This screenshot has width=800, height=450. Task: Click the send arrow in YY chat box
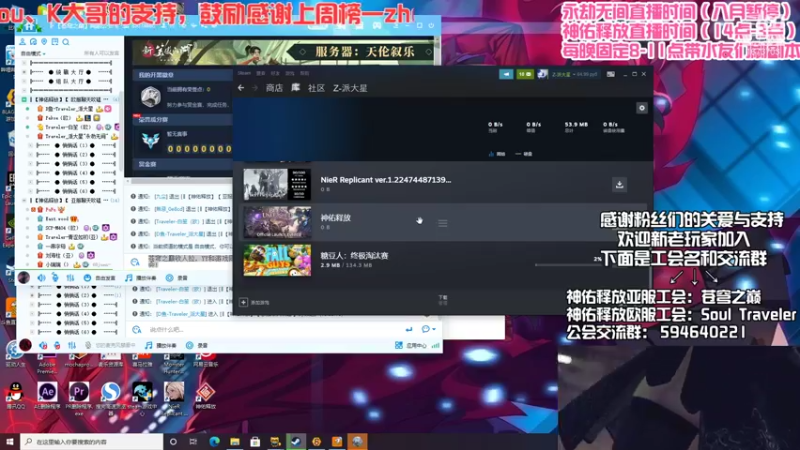click(x=409, y=329)
